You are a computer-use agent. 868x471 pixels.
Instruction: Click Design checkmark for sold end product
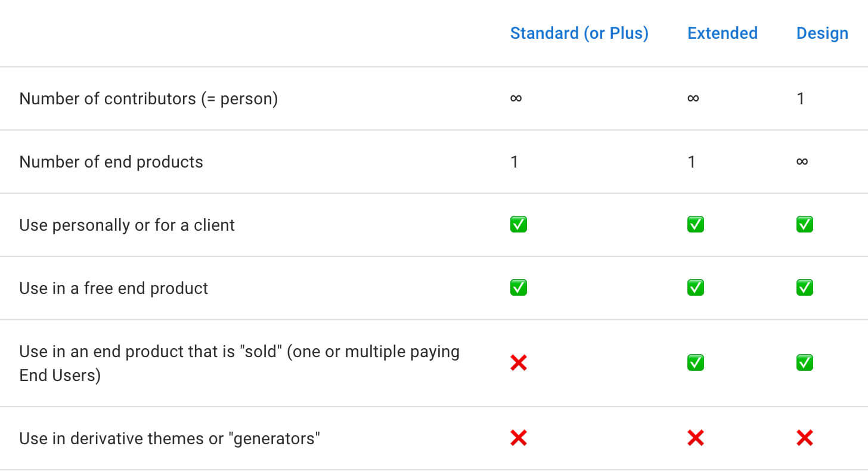tap(805, 362)
